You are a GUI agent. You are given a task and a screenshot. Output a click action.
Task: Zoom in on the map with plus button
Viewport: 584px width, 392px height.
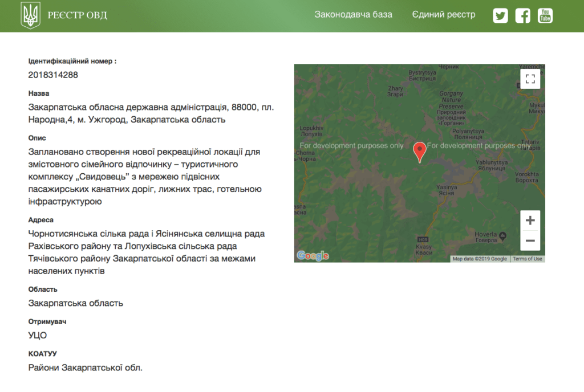click(530, 220)
